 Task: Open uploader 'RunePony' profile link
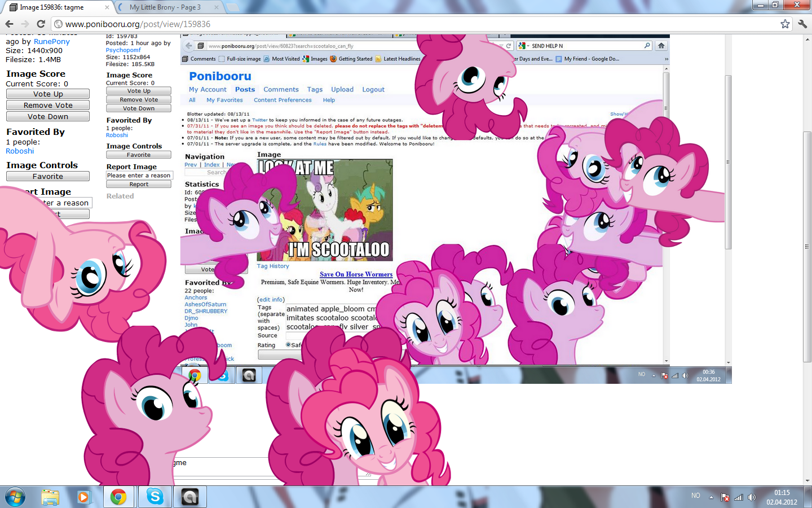point(52,41)
